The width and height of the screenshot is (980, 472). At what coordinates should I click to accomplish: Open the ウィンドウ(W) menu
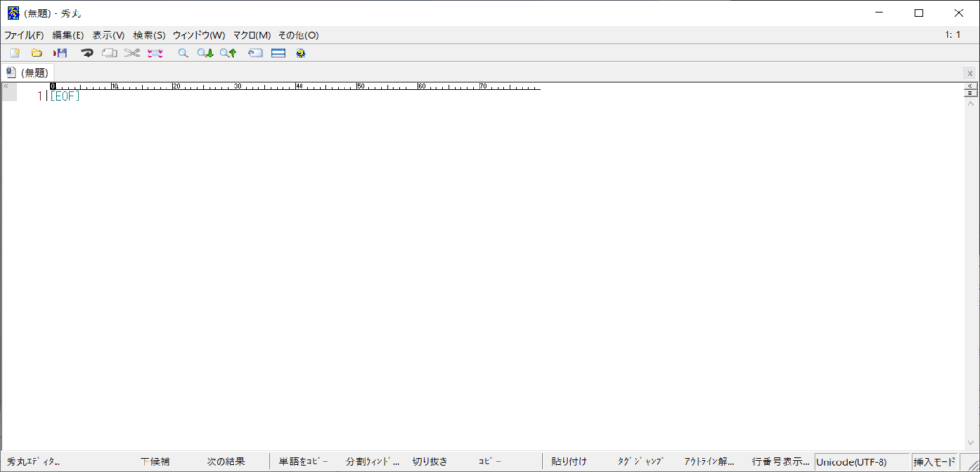pyautogui.click(x=199, y=35)
